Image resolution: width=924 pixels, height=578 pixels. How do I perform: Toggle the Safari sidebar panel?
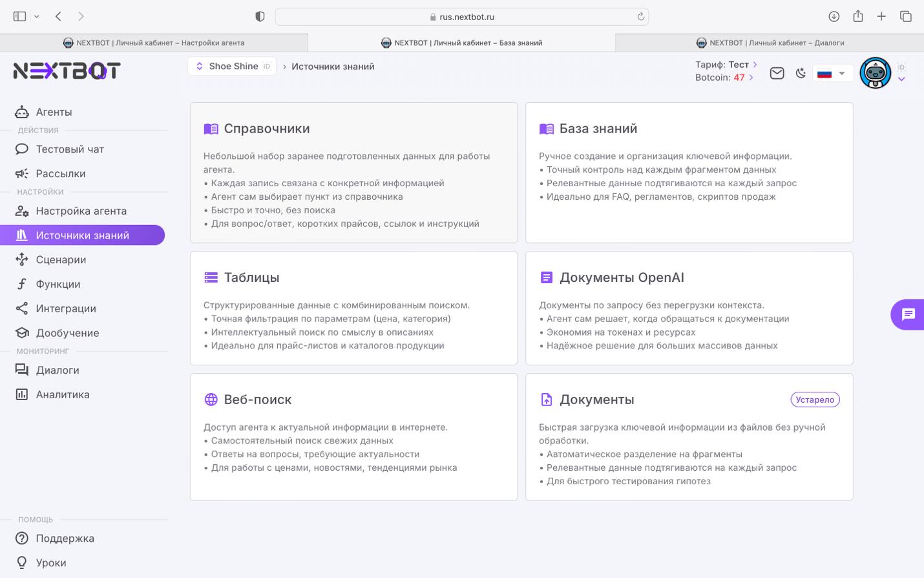pos(19,17)
